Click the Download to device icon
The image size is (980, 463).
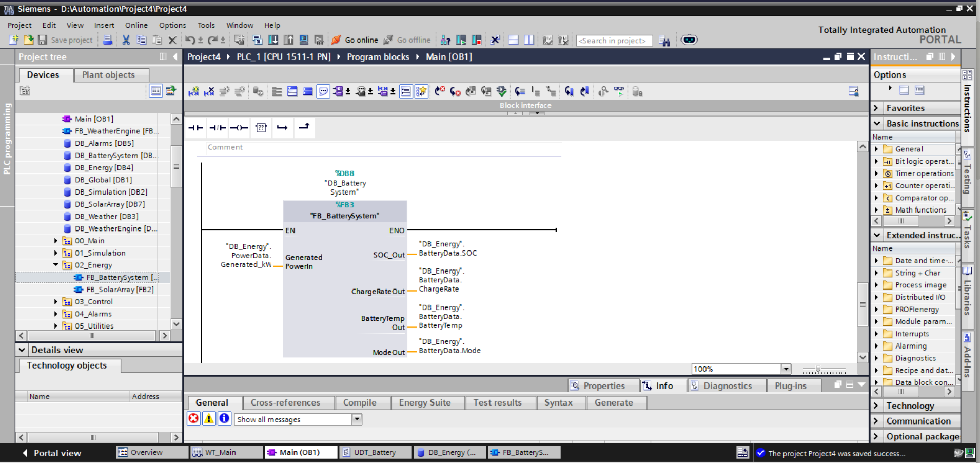click(x=273, y=40)
